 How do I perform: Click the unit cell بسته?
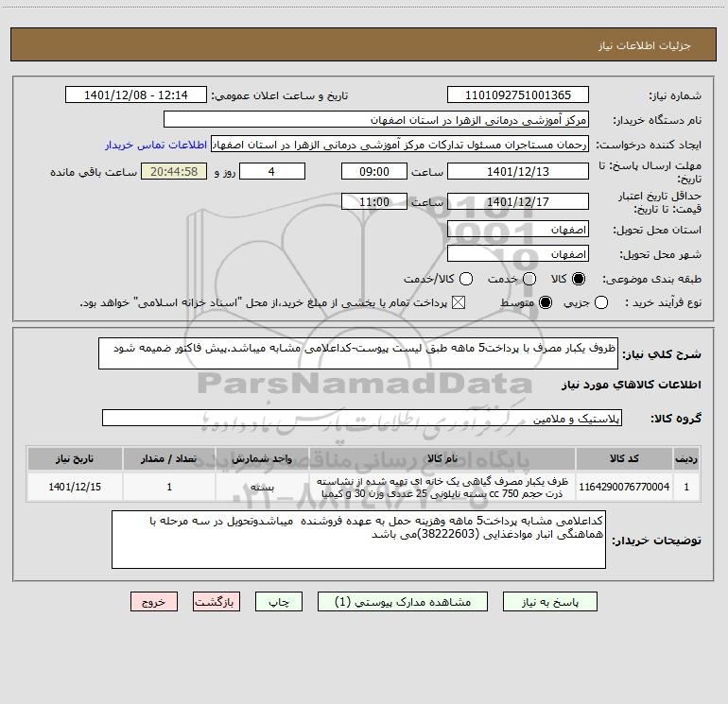[x=262, y=487]
